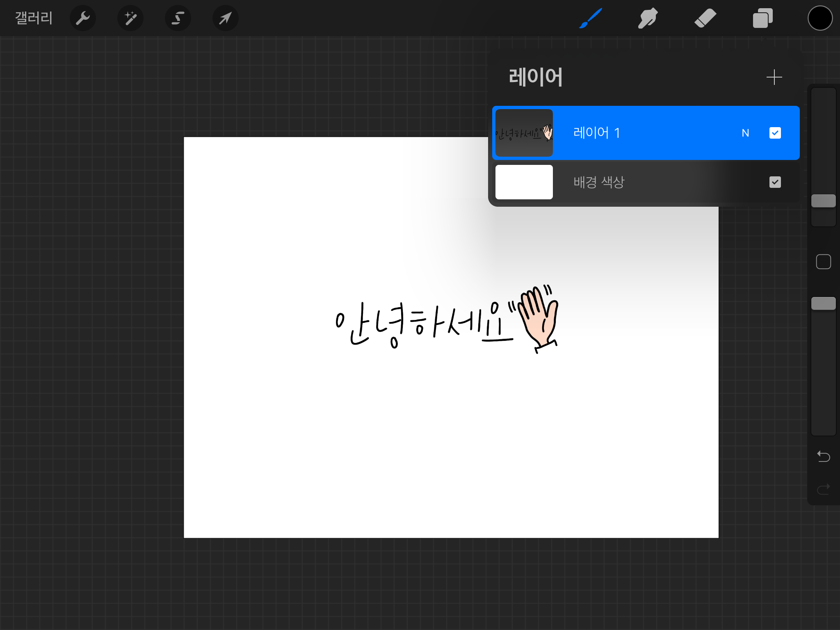840x630 pixels.
Task: Open the Actions wrench menu
Action: [x=83, y=18]
